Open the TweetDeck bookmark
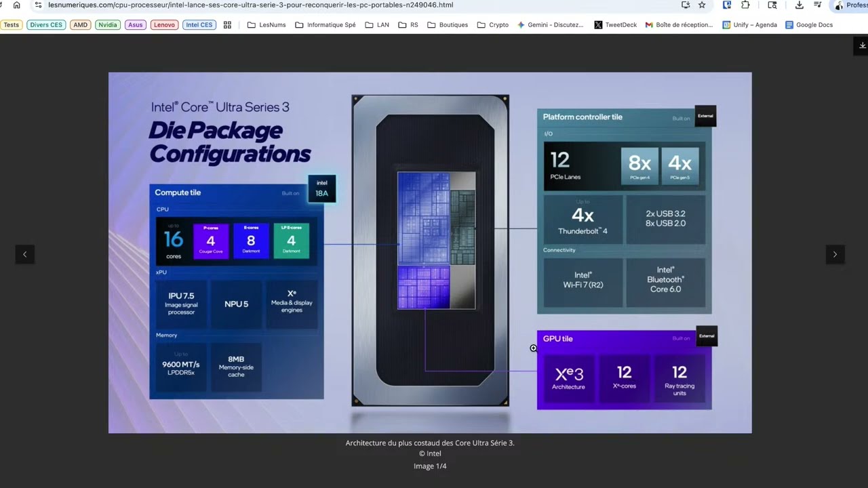Screen dimensions: 868x488 pos(615,25)
